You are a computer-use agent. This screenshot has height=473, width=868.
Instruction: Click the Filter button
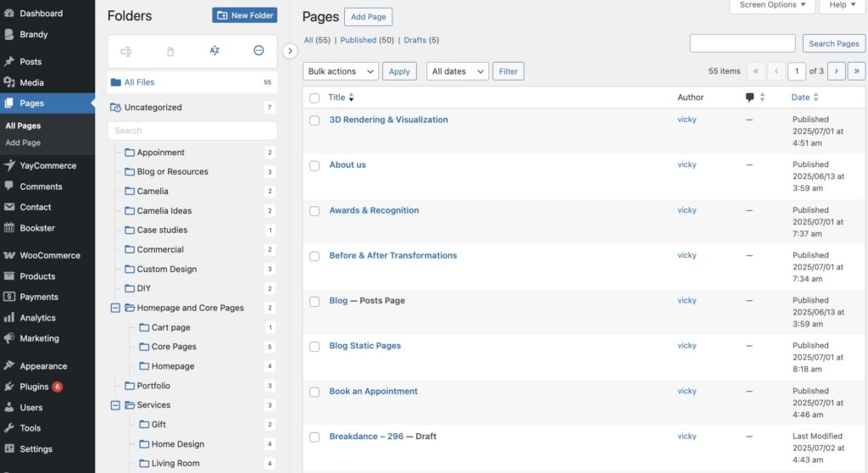[509, 71]
